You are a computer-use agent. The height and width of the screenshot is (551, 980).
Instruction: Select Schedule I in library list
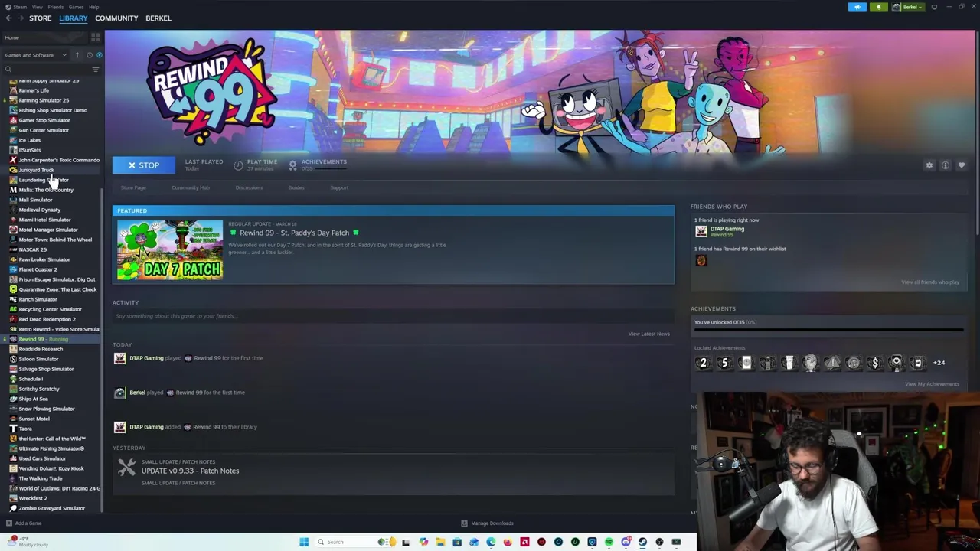pos(31,379)
